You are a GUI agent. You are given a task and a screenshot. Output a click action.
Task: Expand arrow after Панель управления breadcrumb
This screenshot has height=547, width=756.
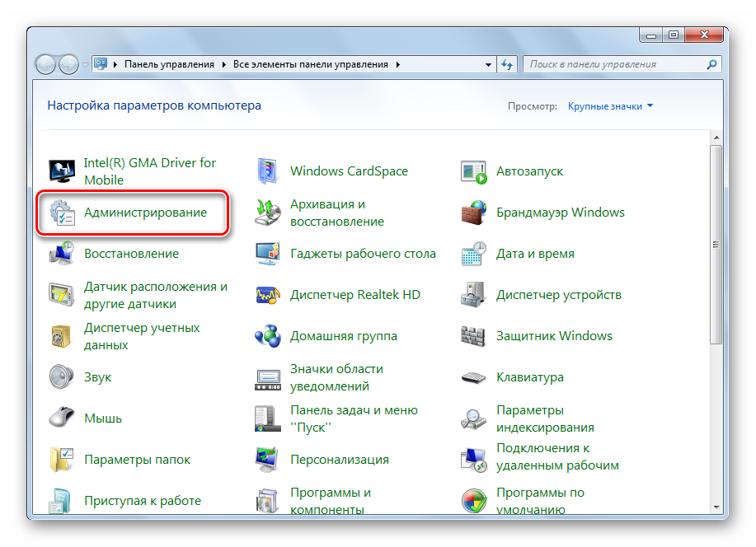[223, 64]
